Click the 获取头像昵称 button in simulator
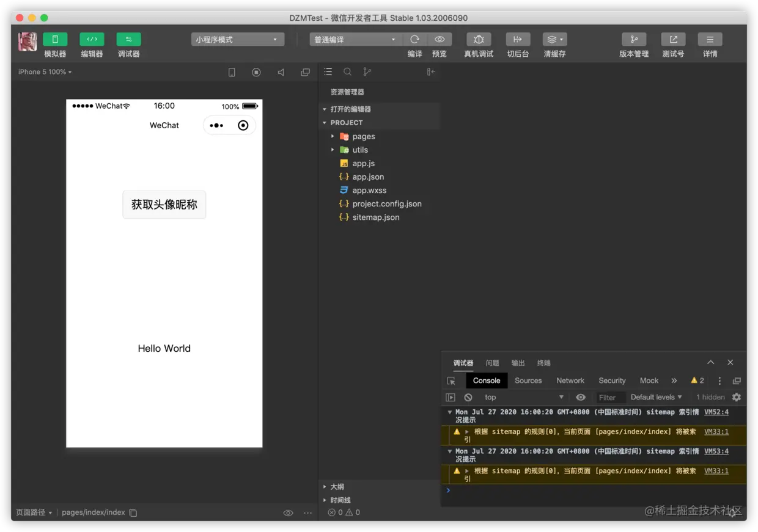Viewport: 758px width, 532px height. [164, 205]
